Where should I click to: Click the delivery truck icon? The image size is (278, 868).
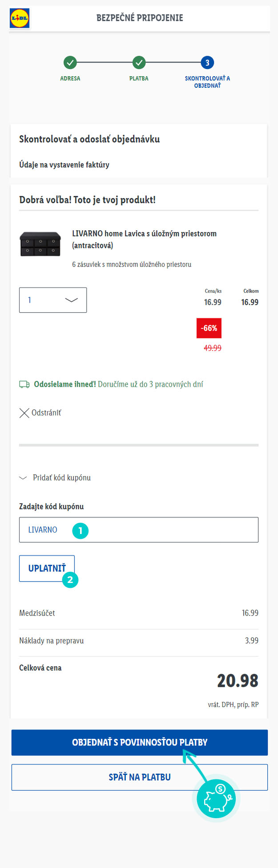[24, 384]
